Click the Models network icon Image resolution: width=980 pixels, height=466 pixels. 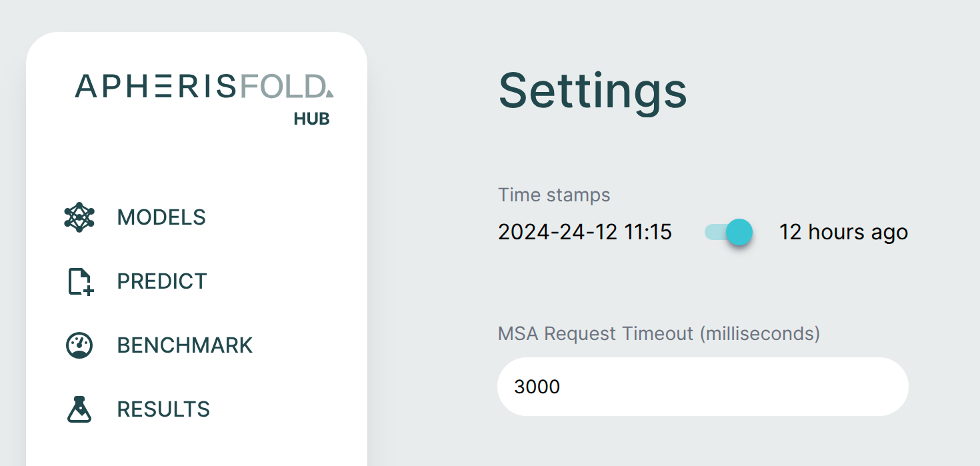[79, 217]
